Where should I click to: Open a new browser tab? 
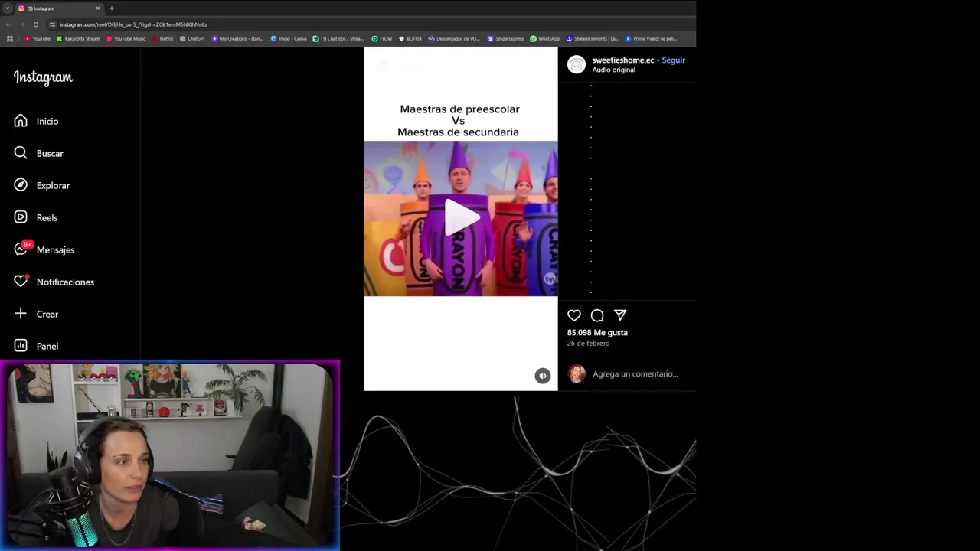click(x=112, y=8)
